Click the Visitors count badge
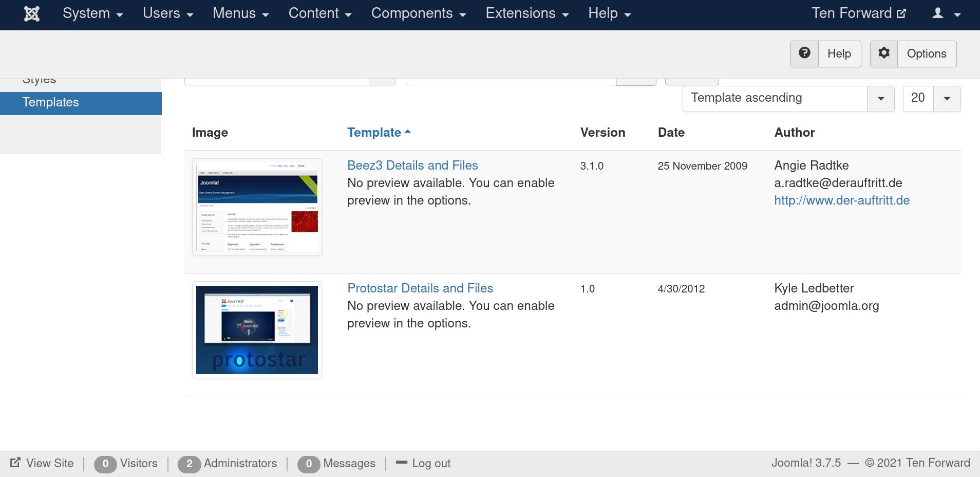This screenshot has width=980, height=477. tap(105, 464)
